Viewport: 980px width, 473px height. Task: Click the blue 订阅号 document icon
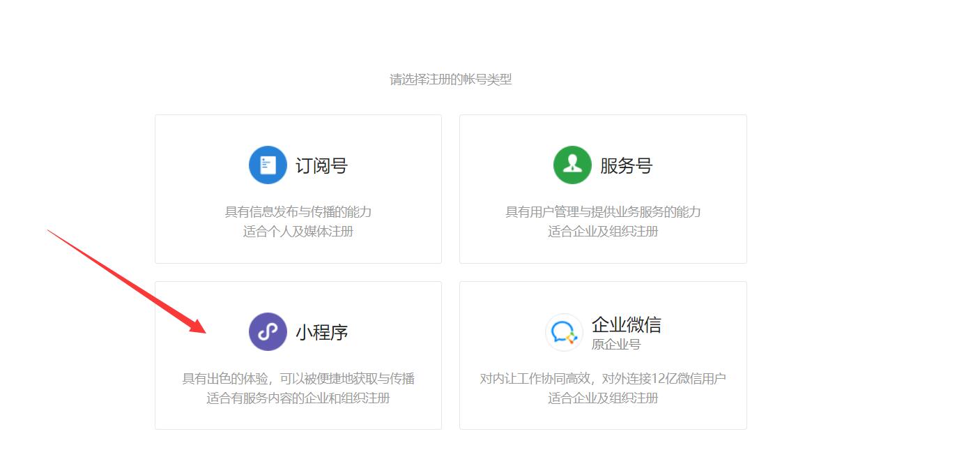tap(268, 165)
